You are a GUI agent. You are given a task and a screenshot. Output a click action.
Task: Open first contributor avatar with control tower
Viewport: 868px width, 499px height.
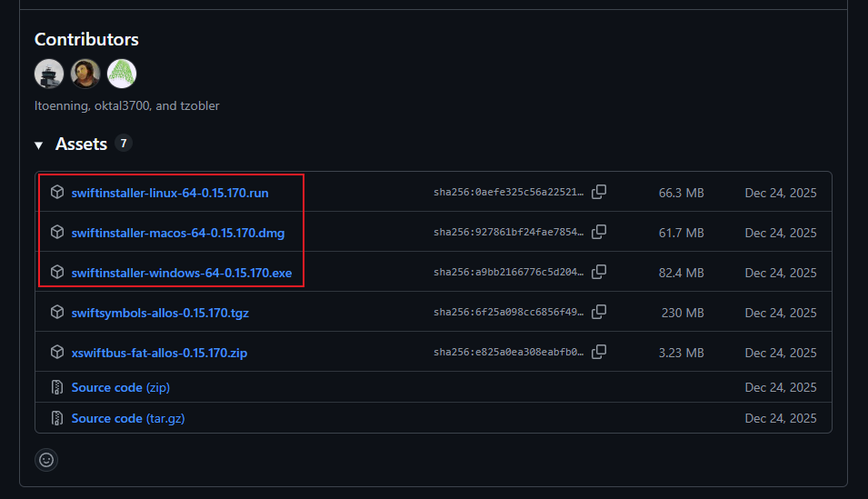click(x=49, y=74)
